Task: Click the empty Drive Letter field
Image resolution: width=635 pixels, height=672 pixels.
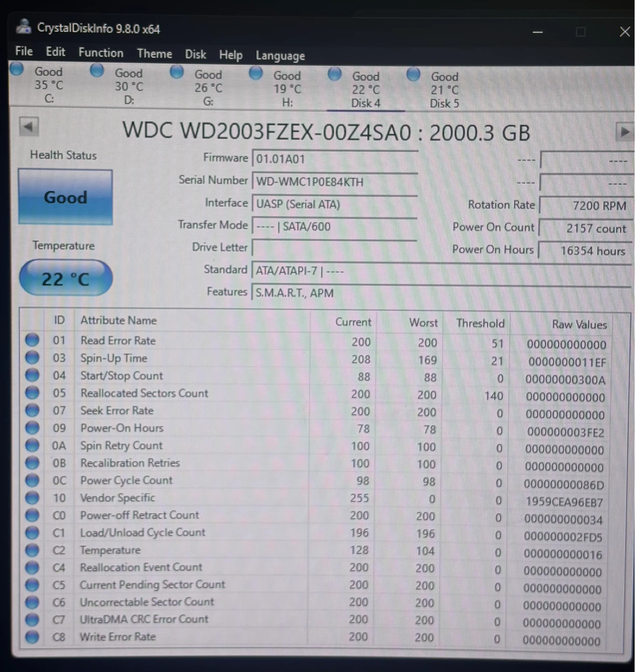Action: pyautogui.click(x=335, y=248)
